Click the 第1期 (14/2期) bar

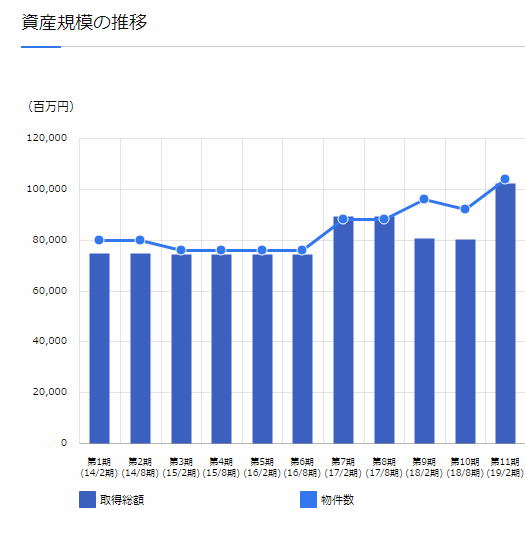[x=100, y=348]
